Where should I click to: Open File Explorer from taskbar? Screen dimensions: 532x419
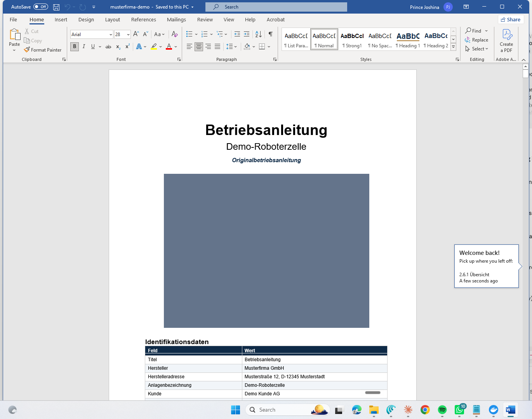[374, 410]
